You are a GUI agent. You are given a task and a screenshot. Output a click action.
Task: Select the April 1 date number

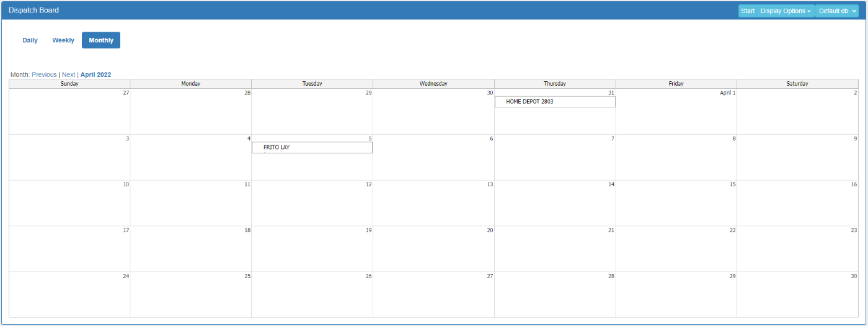(x=727, y=93)
